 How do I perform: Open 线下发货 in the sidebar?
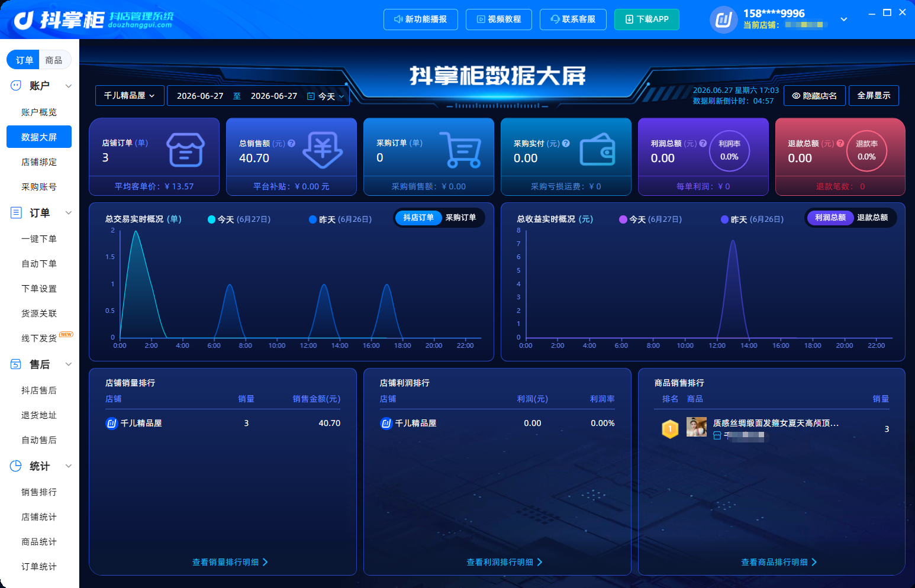coord(39,338)
